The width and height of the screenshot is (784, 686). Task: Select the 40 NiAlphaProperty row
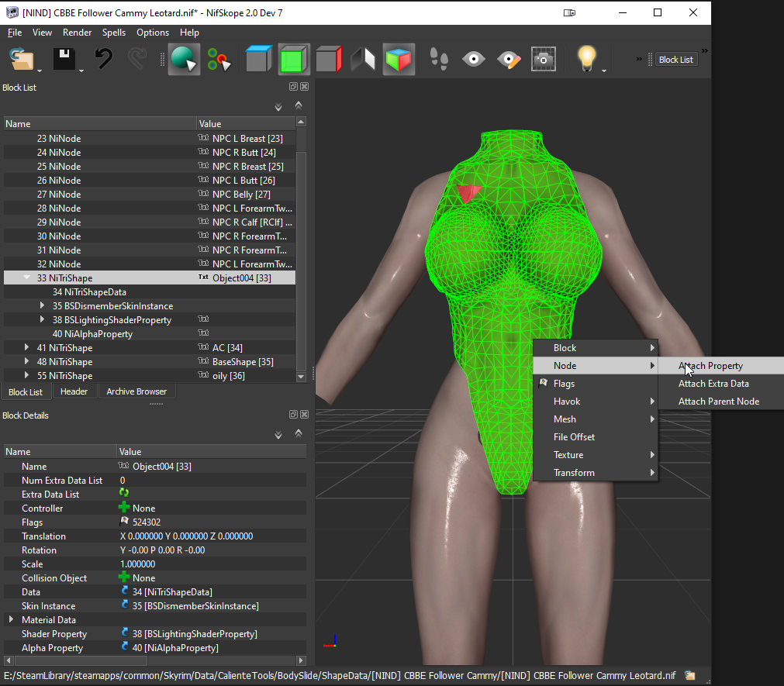[x=150, y=334]
